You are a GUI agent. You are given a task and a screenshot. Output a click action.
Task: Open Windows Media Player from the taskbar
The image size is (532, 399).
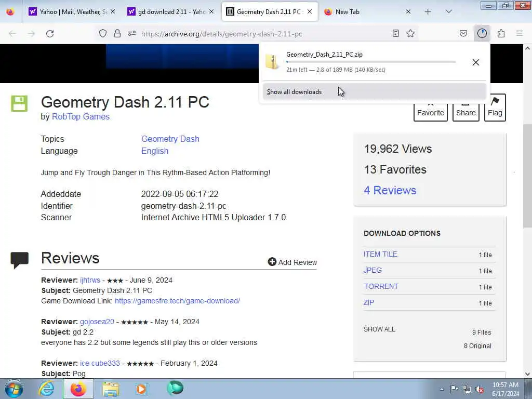(x=141, y=389)
